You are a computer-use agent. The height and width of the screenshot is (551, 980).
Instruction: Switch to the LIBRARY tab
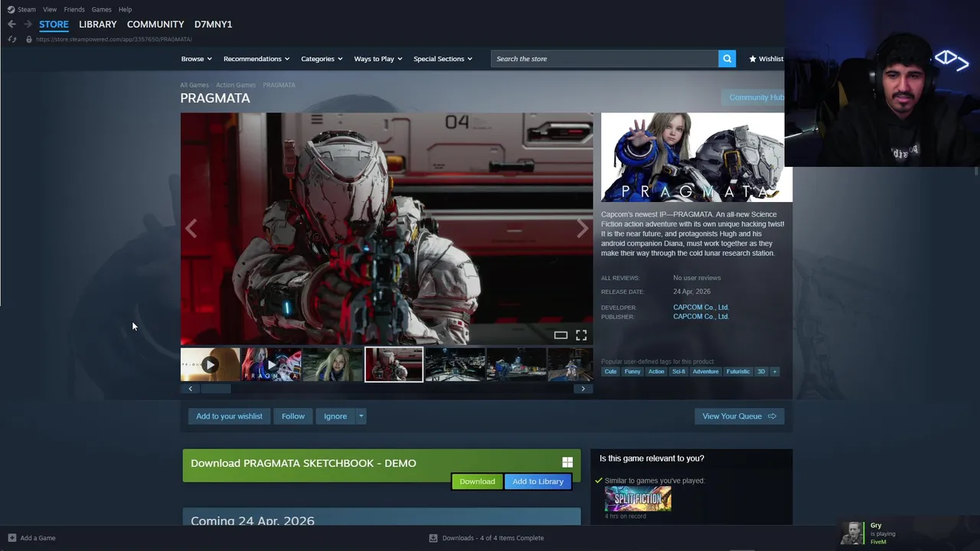[x=98, y=24]
